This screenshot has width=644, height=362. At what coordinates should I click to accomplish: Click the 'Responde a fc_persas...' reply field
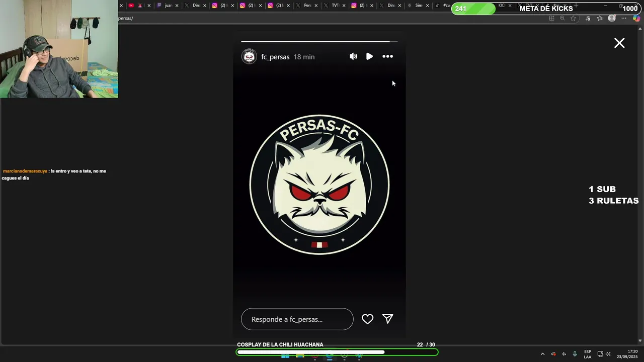click(x=297, y=319)
